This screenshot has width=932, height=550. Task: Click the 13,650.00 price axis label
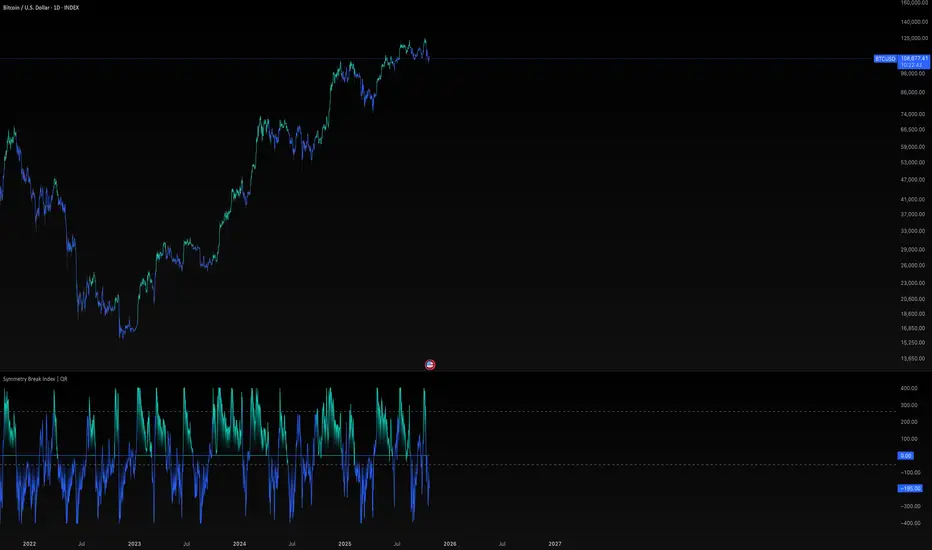click(x=913, y=359)
